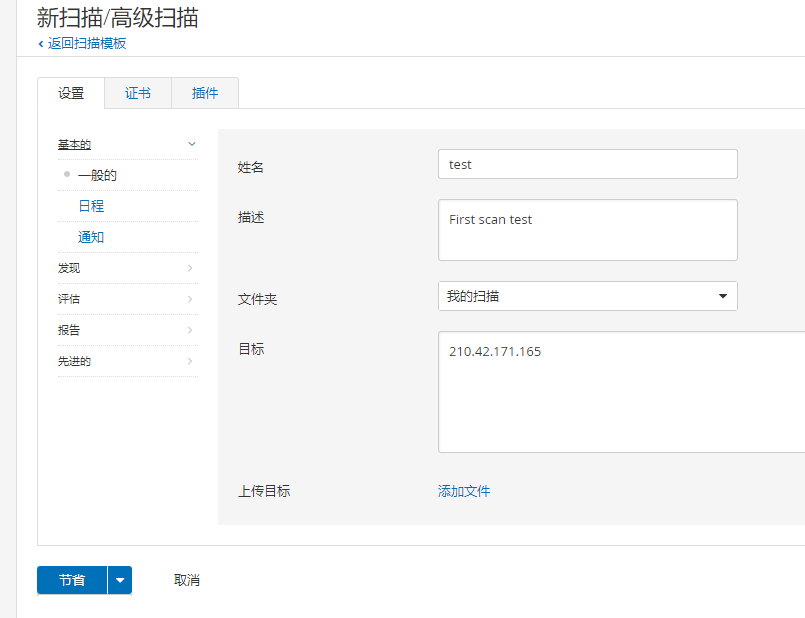Image resolution: width=805 pixels, height=618 pixels.
Task: Open the 日程 settings page
Action: pyautogui.click(x=91, y=206)
